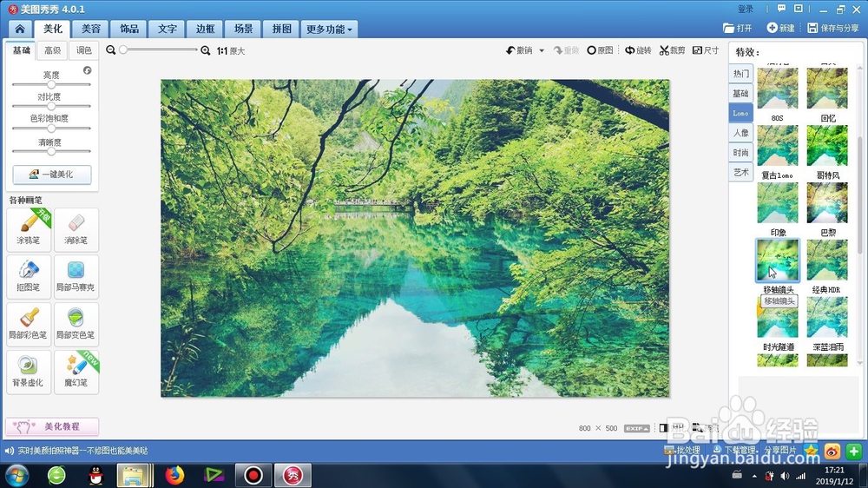Click the 登录 login link
This screenshot has height=488, width=868.
point(745,9)
